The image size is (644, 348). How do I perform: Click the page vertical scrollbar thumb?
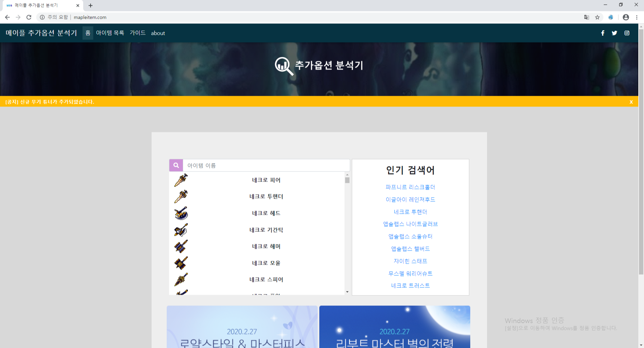(x=641, y=152)
